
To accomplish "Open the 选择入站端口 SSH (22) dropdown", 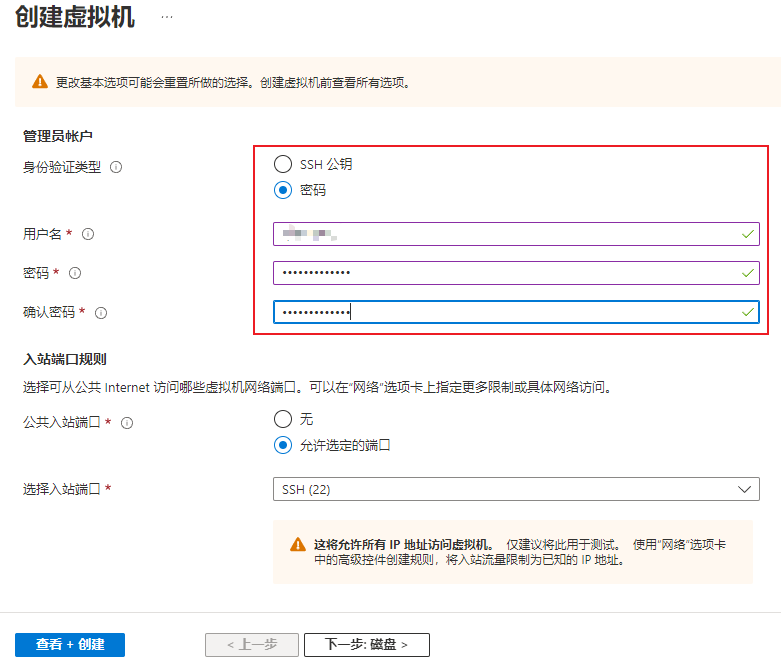I will coord(516,489).
